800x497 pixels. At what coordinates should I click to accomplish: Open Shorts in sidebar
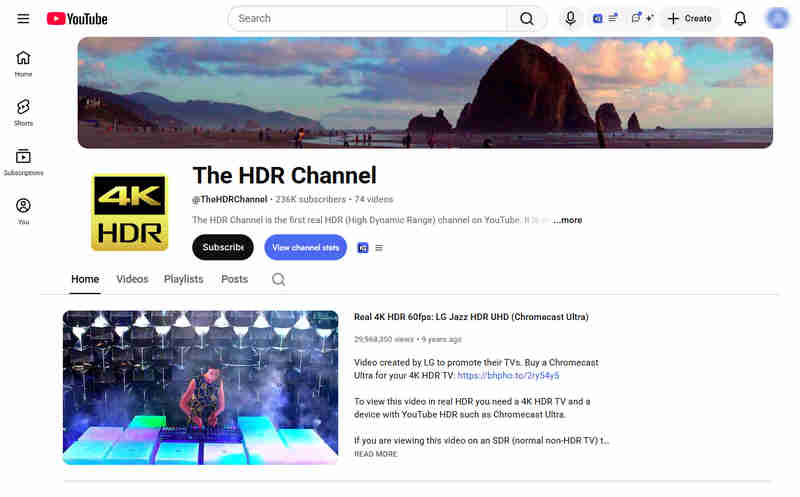pos(23,113)
